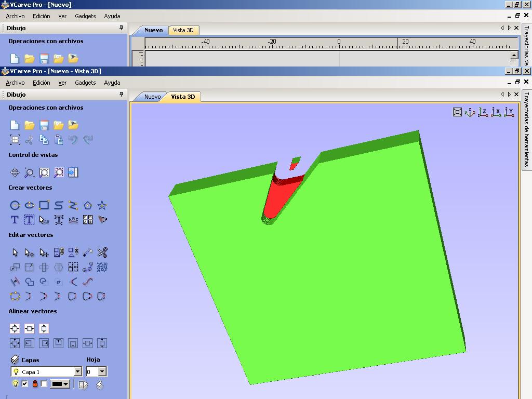Expand the Hoja sheet number dropdown

[102, 371]
